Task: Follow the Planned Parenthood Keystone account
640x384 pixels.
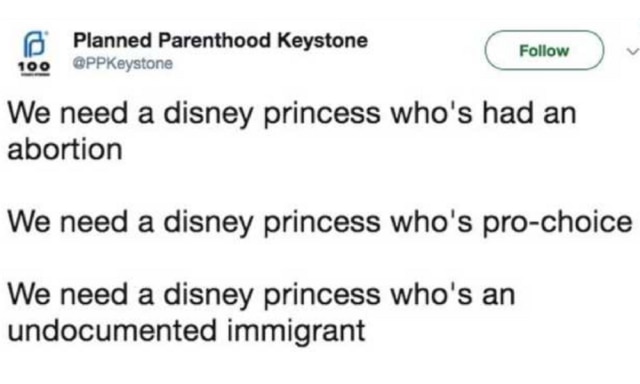Action: (544, 51)
